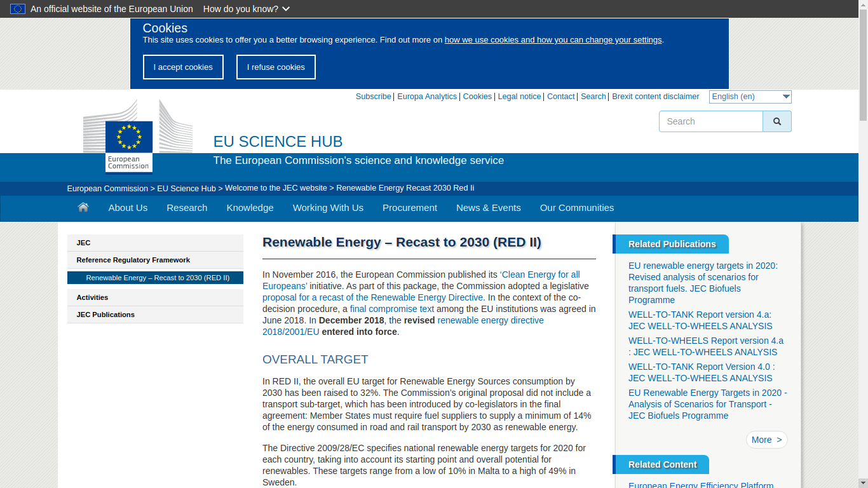868x488 pixels.
Task: Open the Research menu item
Action: tap(187, 208)
